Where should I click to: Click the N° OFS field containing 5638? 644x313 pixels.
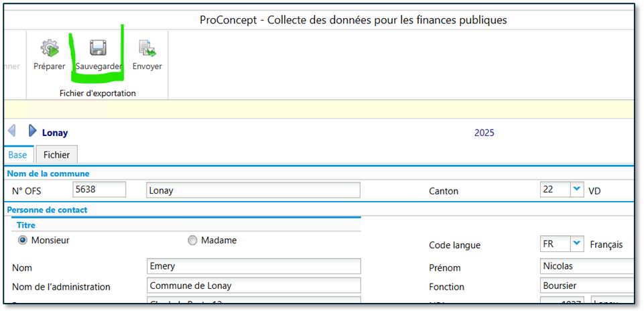point(99,190)
